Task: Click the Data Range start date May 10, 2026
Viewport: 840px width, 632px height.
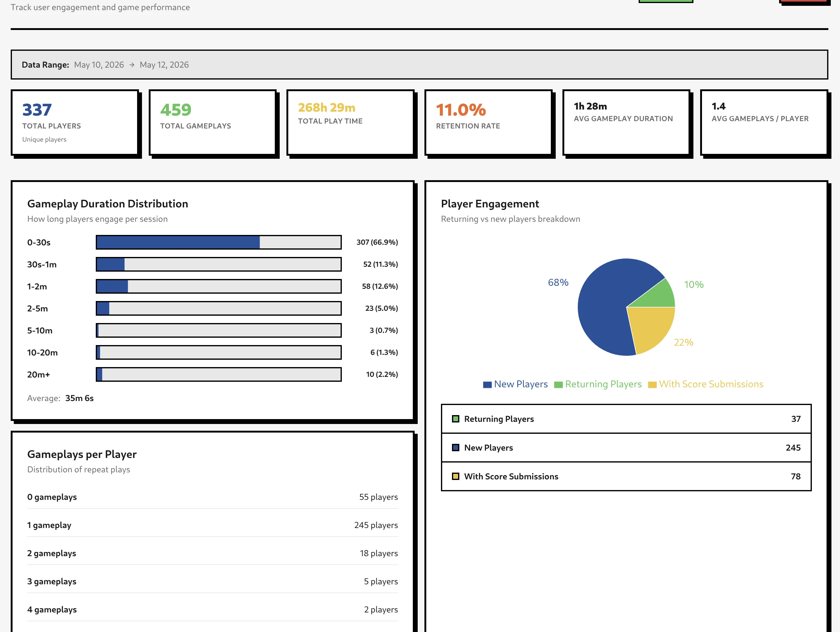Action: [99, 65]
